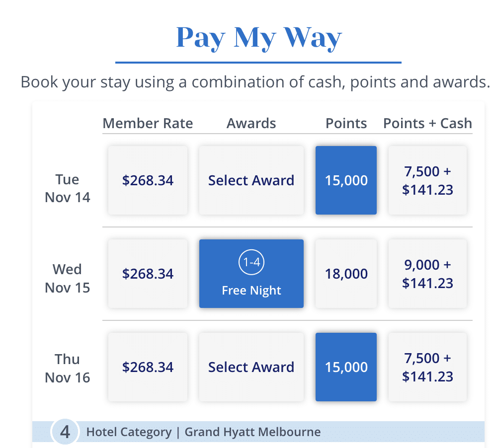
Task: Choose 7,500 + $141.23 for Tue Nov 14
Action: pos(427,180)
